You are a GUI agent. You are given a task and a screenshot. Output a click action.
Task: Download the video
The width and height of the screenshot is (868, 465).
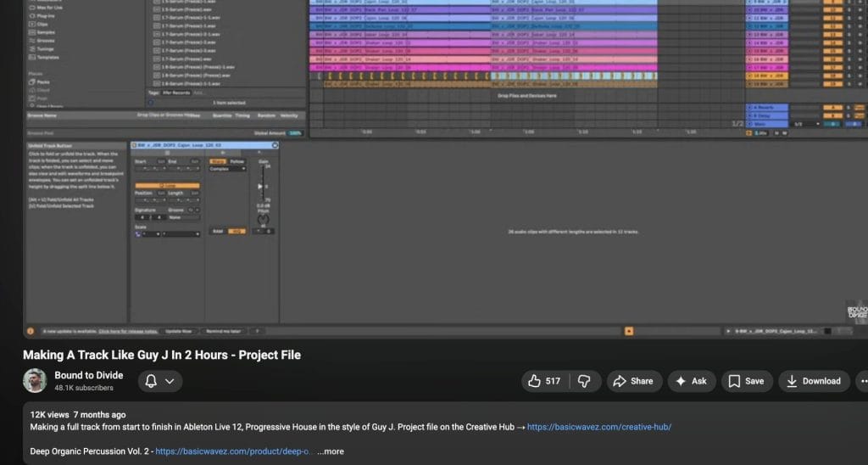pos(813,381)
